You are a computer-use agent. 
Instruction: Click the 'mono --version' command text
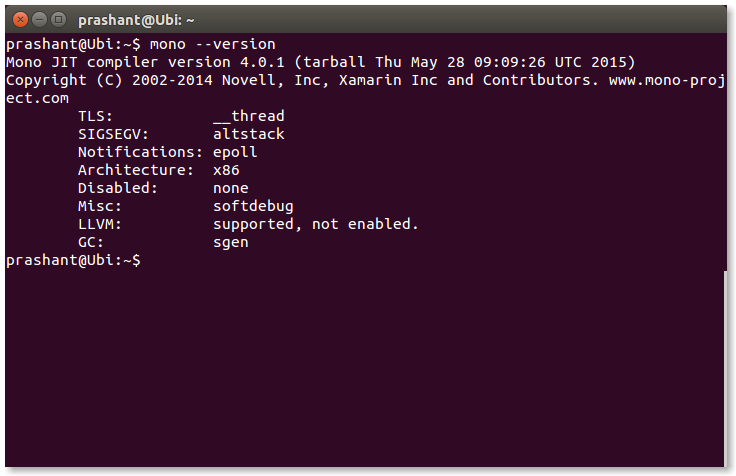coord(213,44)
